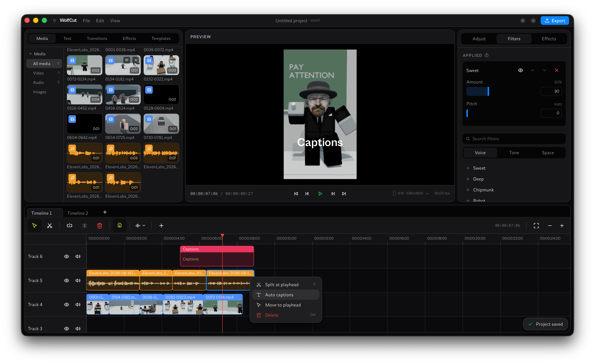Toggle visibility of the Sweet filter
The image size is (595, 364).
[520, 70]
